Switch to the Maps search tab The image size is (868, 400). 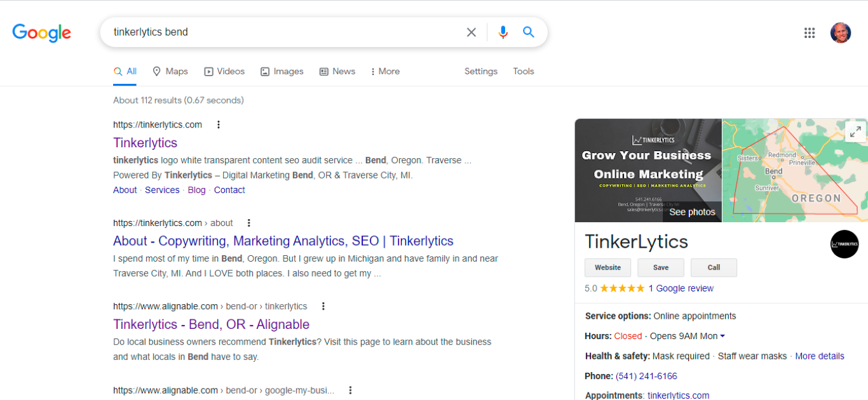(x=170, y=71)
